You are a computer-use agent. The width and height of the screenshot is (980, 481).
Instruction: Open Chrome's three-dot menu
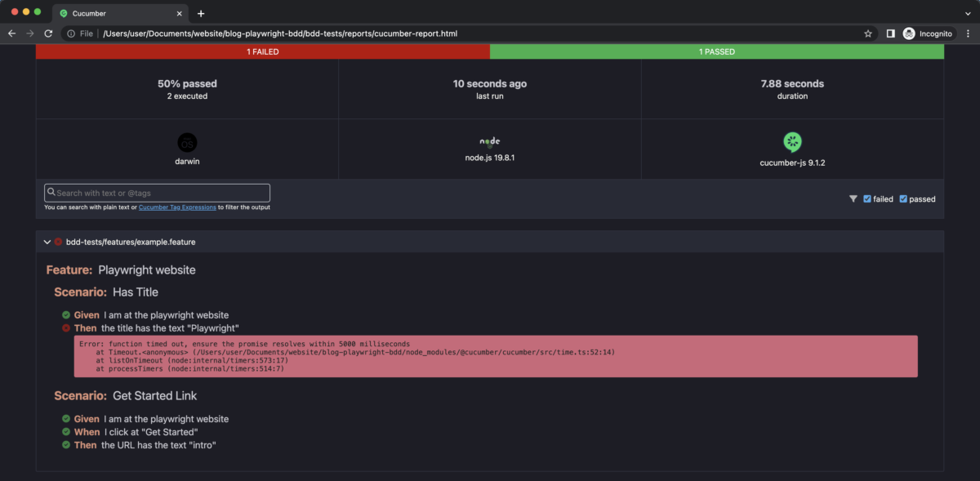[968, 33]
